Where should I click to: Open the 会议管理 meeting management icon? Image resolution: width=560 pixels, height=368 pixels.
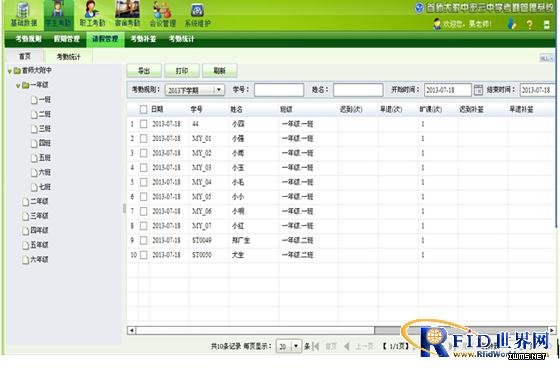point(162,14)
